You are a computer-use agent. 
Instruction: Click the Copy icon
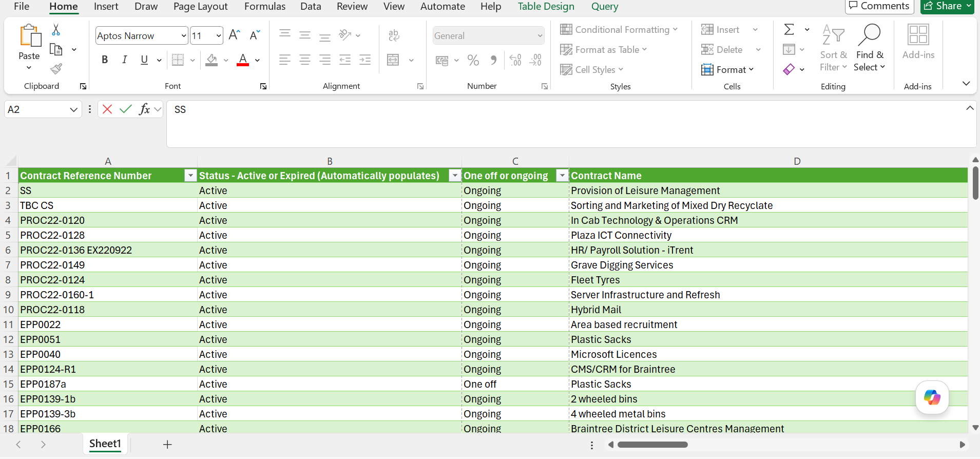point(56,49)
